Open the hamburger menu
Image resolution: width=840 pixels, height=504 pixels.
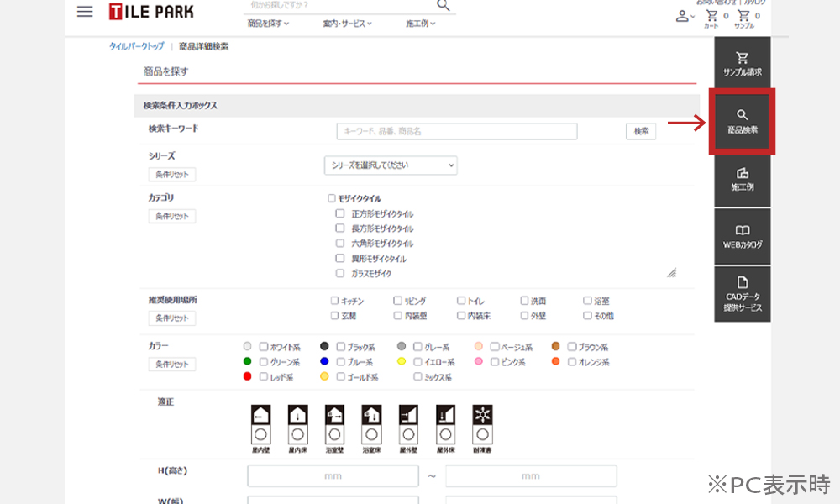click(x=84, y=12)
